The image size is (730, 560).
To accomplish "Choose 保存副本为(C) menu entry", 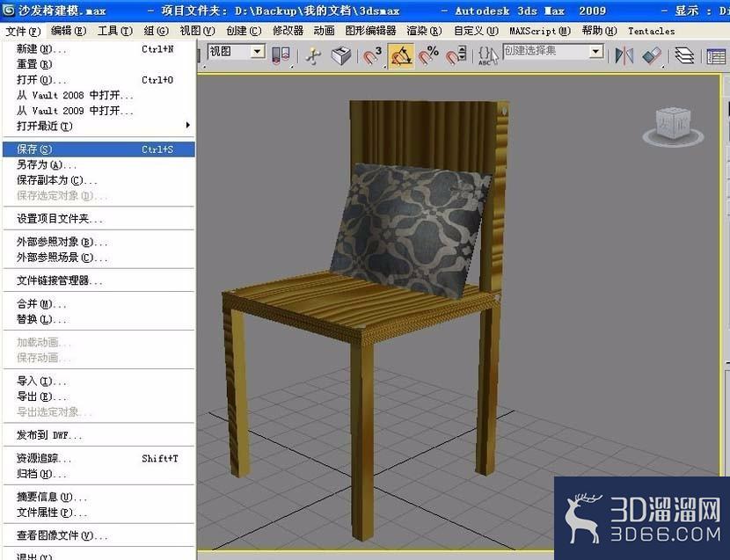I will pyautogui.click(x=99, y=179).
